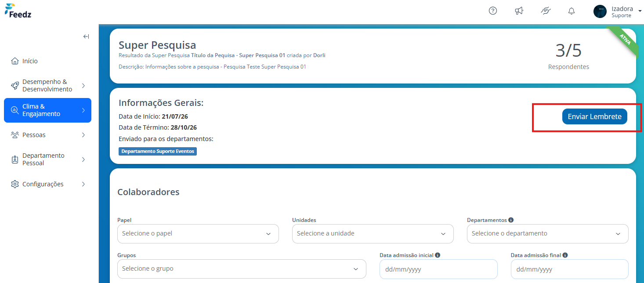Click the ATIVA status ribbon
644x283 pixels.
click(625, 40)
